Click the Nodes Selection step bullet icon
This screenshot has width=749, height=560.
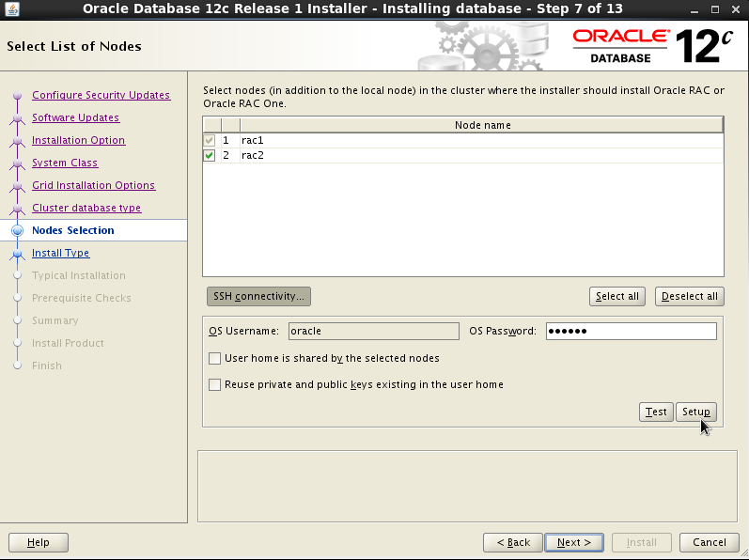(17, 230)
